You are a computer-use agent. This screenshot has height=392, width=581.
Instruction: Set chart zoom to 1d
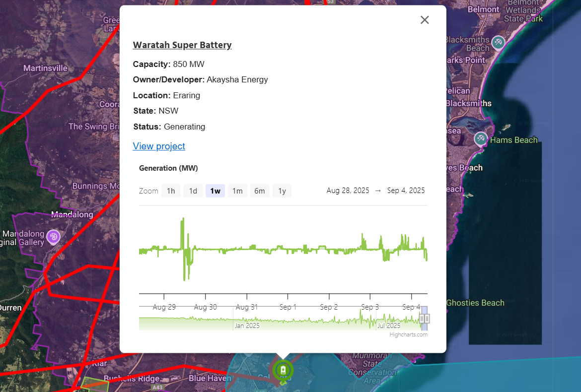[193, 191]
